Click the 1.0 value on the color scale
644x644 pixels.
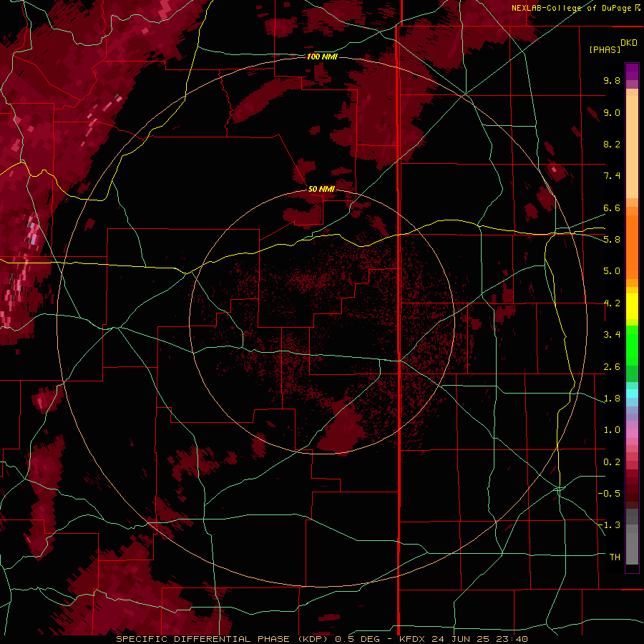[612, 430]
